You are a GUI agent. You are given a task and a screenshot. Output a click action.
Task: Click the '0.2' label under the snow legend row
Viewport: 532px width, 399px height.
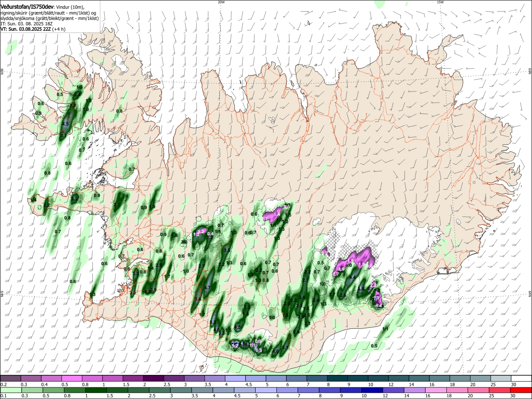[x=3, y=384]
